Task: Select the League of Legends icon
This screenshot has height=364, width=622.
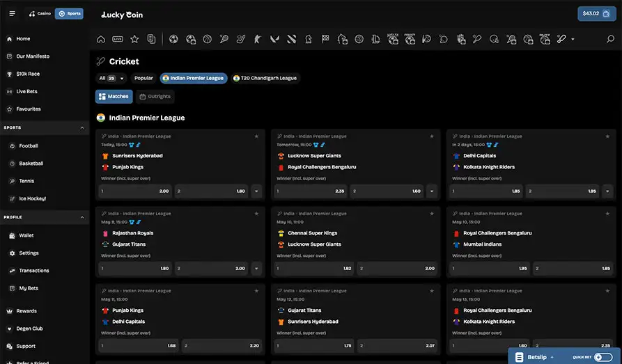Action: [375, 39]
